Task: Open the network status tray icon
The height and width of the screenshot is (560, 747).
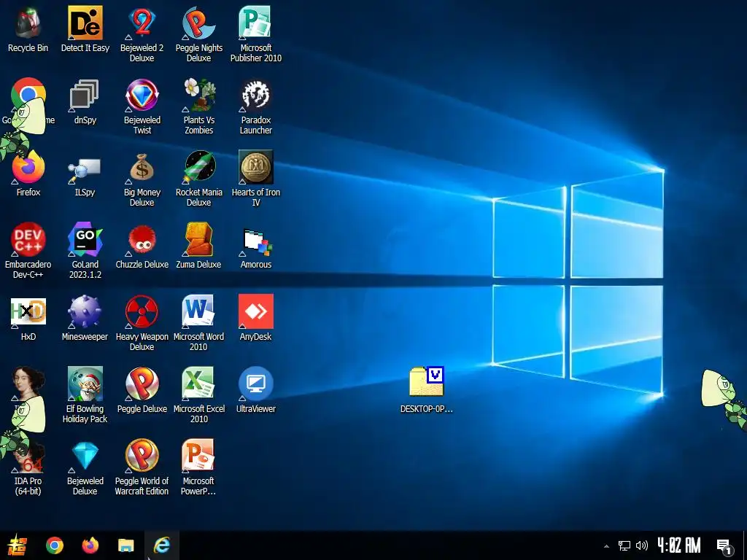Action: click(624, 545)
